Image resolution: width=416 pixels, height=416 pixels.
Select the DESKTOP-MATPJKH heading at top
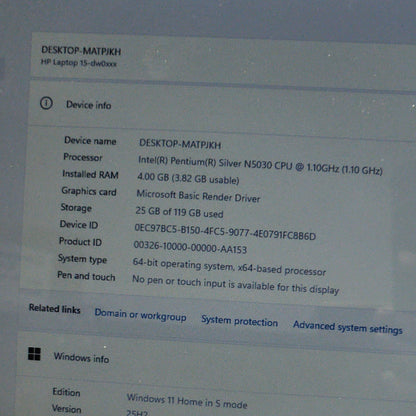pyautogui.click(x=81, y=51)
